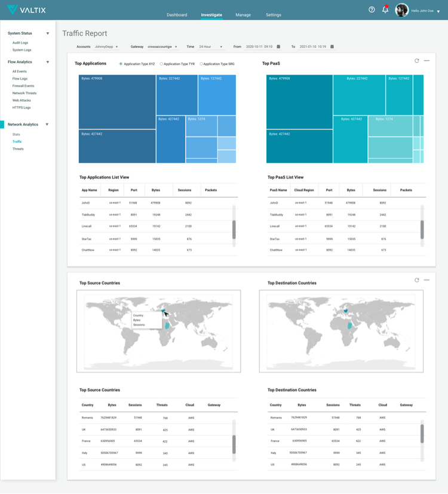Open the Gateway crossaccountgw dropdown

pos(162,47)
